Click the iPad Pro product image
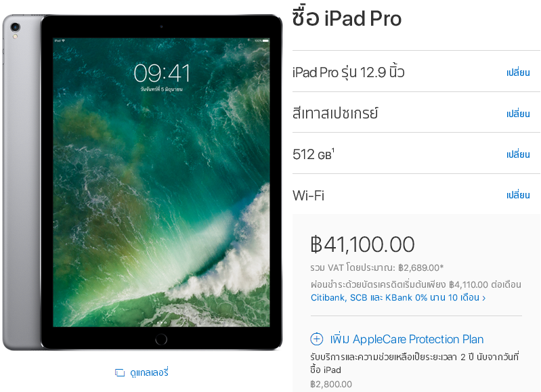This screenshot has width=541, height=392. click(x=142, y=182)
